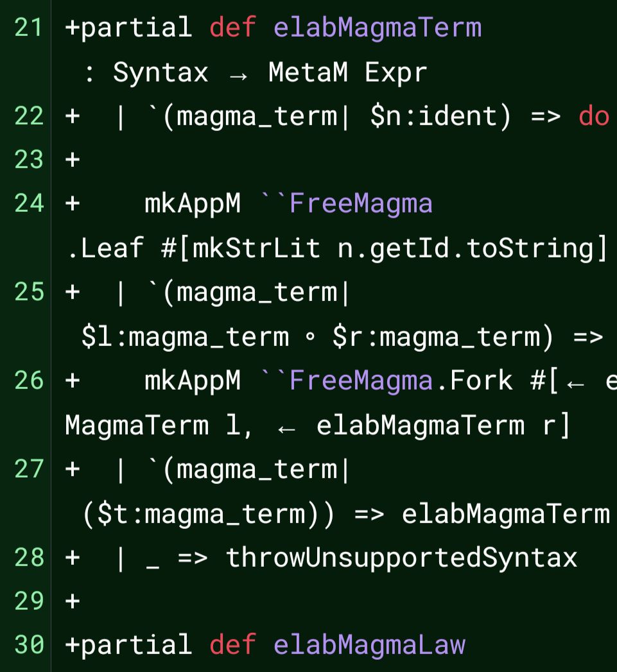617x672 pixels.
Task: Select line number 24 in the diff
Action: pos(28,203)
